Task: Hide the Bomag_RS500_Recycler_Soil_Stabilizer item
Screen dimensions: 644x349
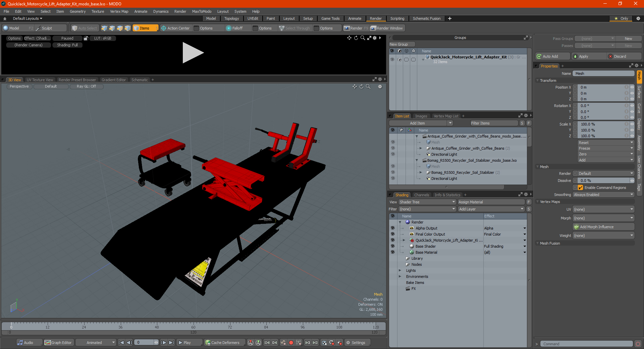Action: [393, 172]
